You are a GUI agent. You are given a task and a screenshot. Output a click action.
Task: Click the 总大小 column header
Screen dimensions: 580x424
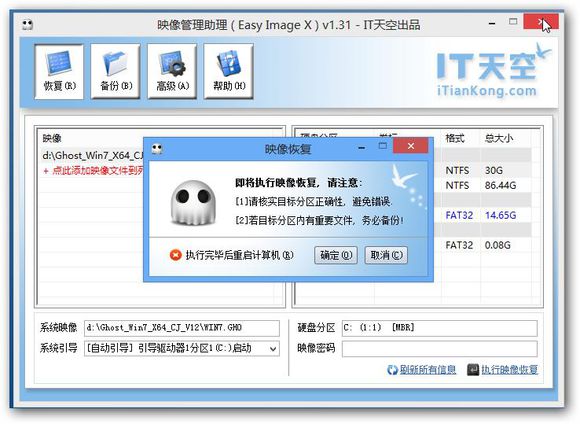[x=499, y=138]
